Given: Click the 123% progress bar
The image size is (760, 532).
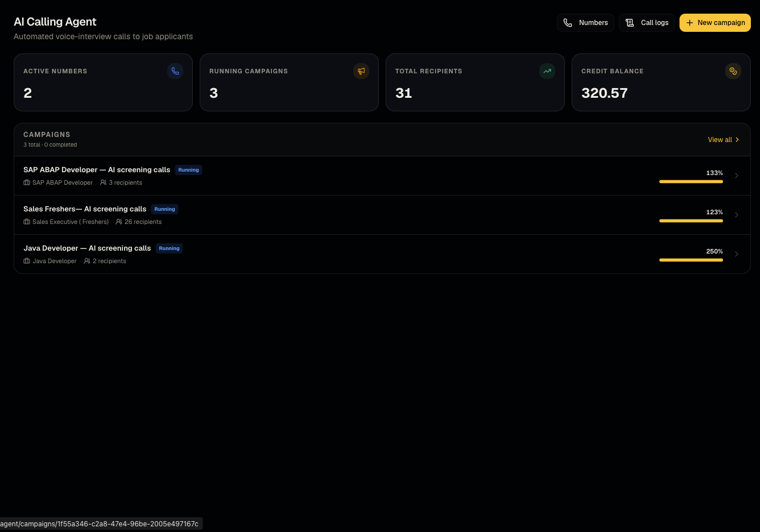Looking at the screenshot, I should (691, 221).
